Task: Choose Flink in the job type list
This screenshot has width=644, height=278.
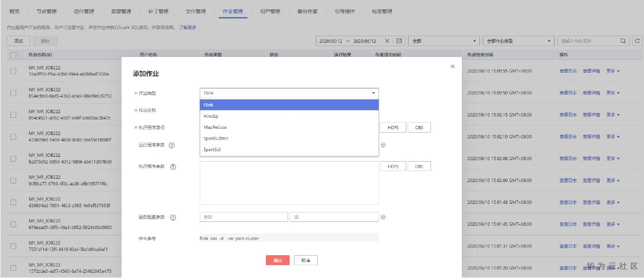Action: coord(289,105)
